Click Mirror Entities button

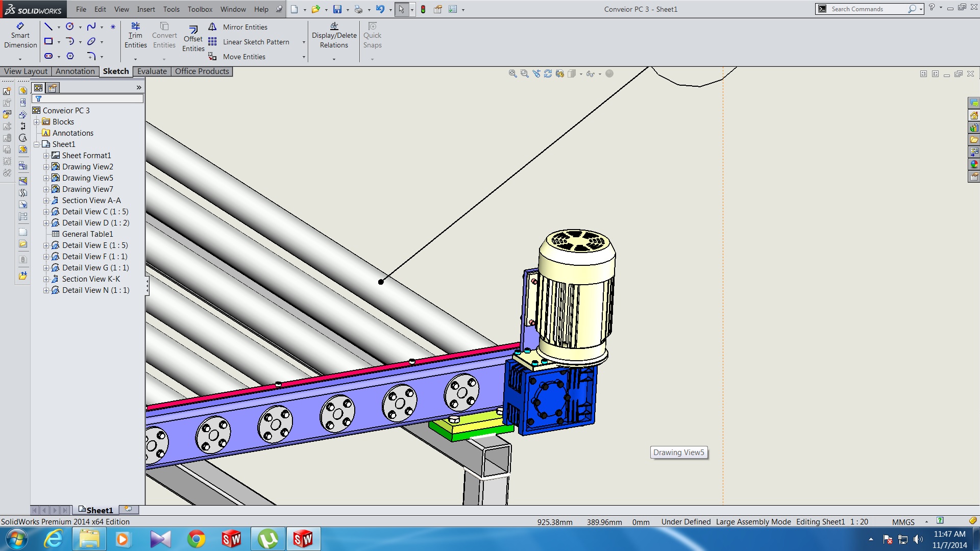tap(244, 27)
